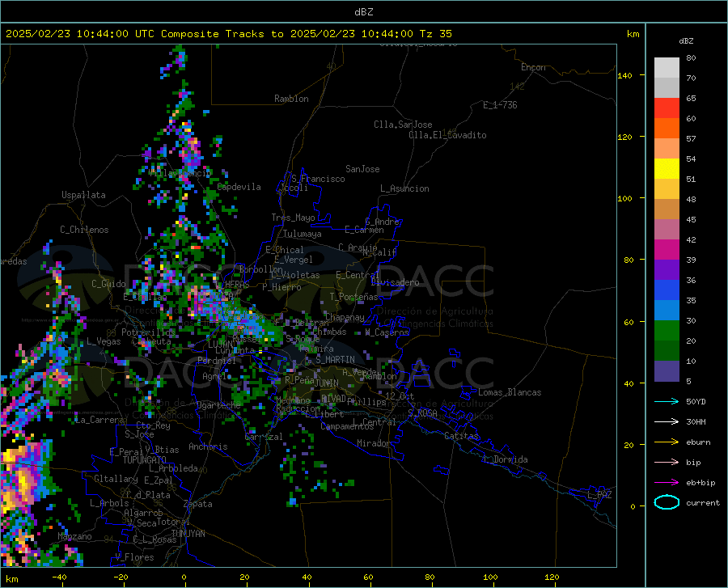This screenshot has height=588, width=728.
Task: Click the tan 48 dBZ legend swatch
Action: coord(667,209)
